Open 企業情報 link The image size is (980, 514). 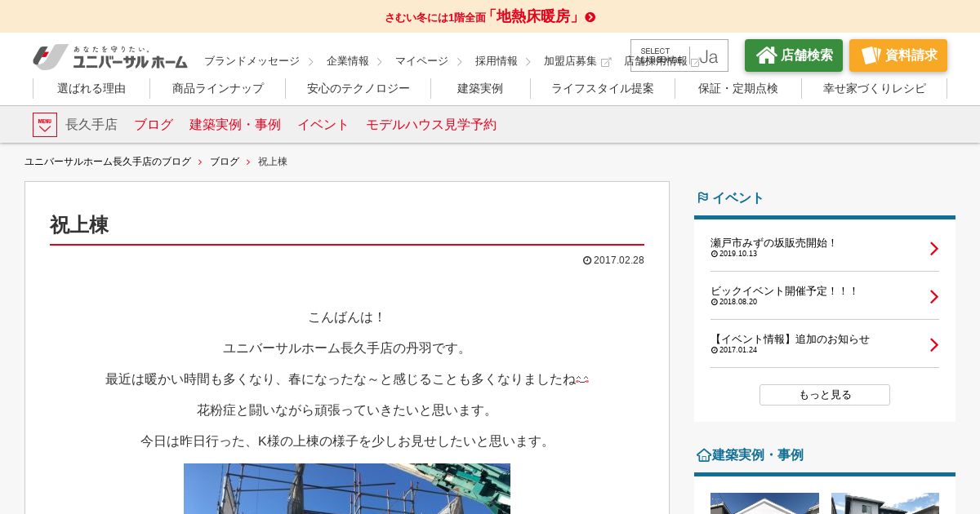(348, 61)
